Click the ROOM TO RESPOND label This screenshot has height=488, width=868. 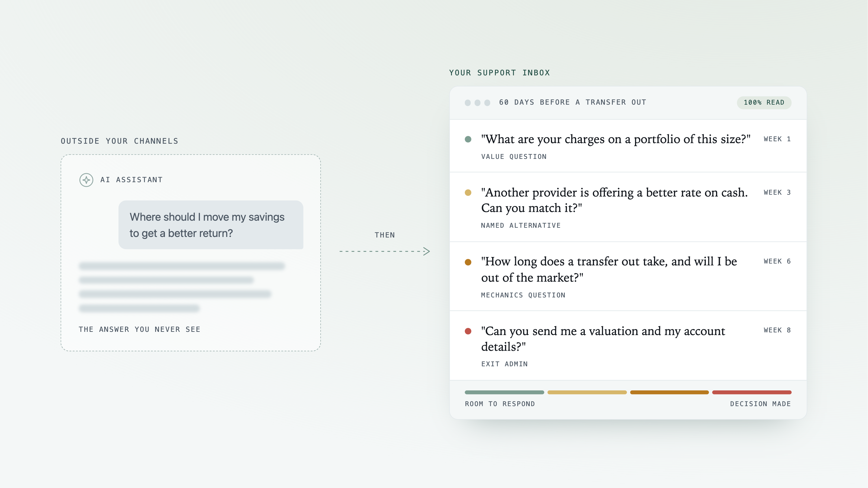500,404
